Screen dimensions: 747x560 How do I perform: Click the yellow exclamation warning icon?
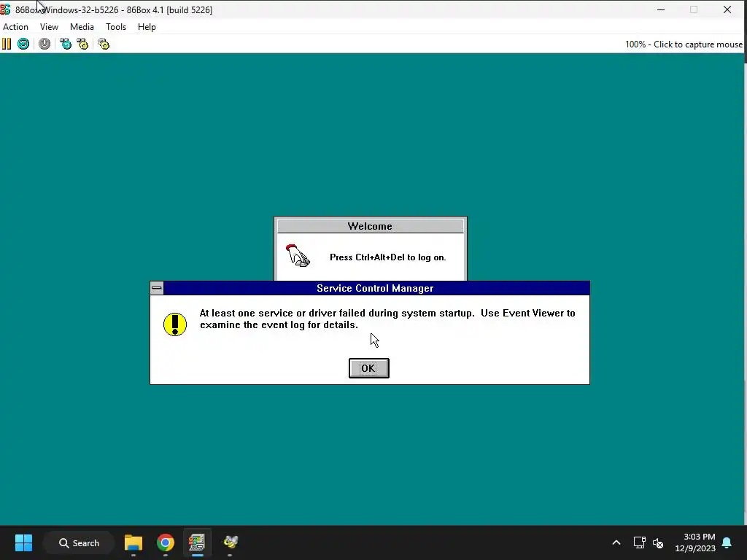tap(175, 324)
